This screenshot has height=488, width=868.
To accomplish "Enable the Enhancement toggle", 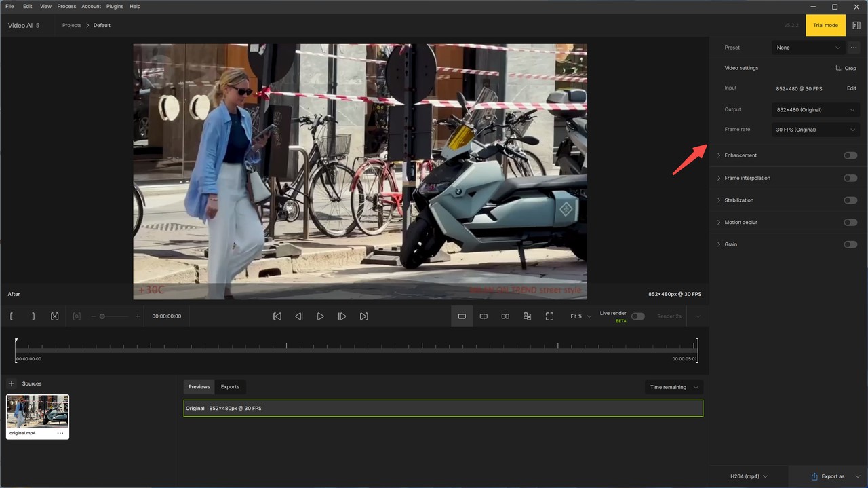I will pos(850,155).
